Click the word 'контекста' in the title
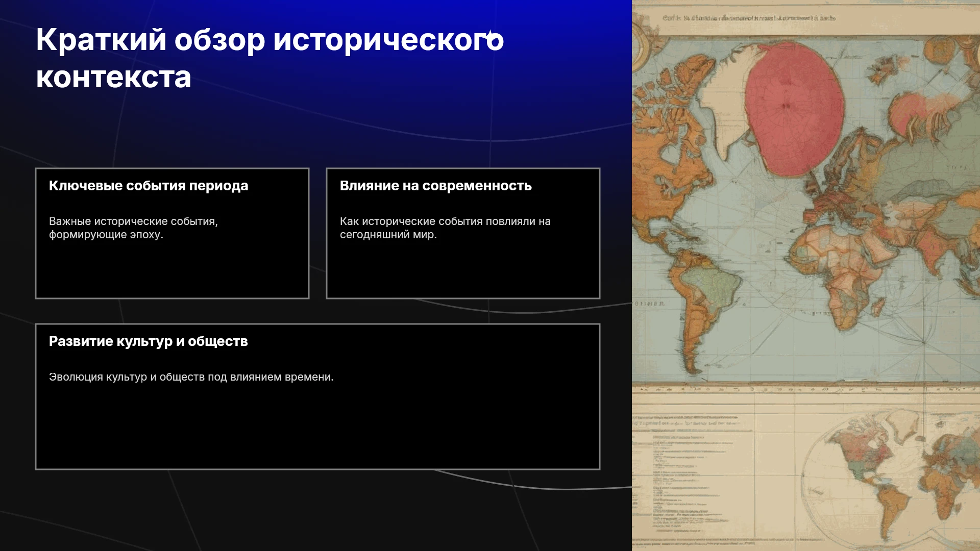980x551 pixels. click(x=114, y=77)
